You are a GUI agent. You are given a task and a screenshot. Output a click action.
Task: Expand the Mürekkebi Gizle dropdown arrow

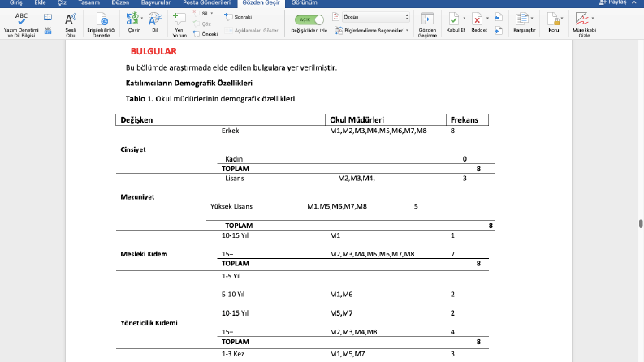click(x=592, y=19)
